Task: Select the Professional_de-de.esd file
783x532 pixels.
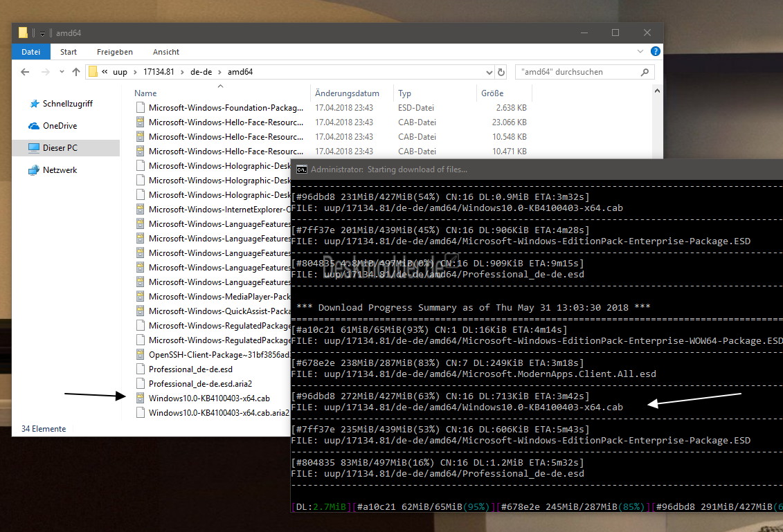Action: click(x=191, y=369)
